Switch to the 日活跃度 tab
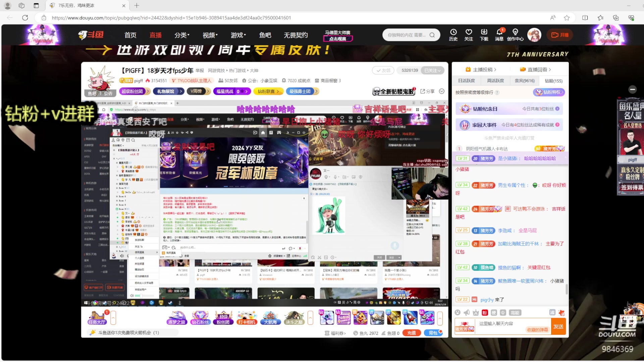The image size is (644, 362). pos(466,81)
